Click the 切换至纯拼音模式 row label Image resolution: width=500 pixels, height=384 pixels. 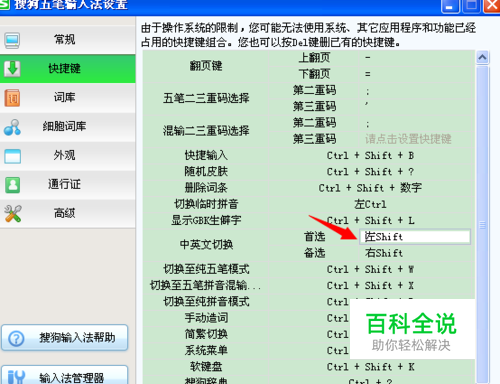click(x=206, y=302)
